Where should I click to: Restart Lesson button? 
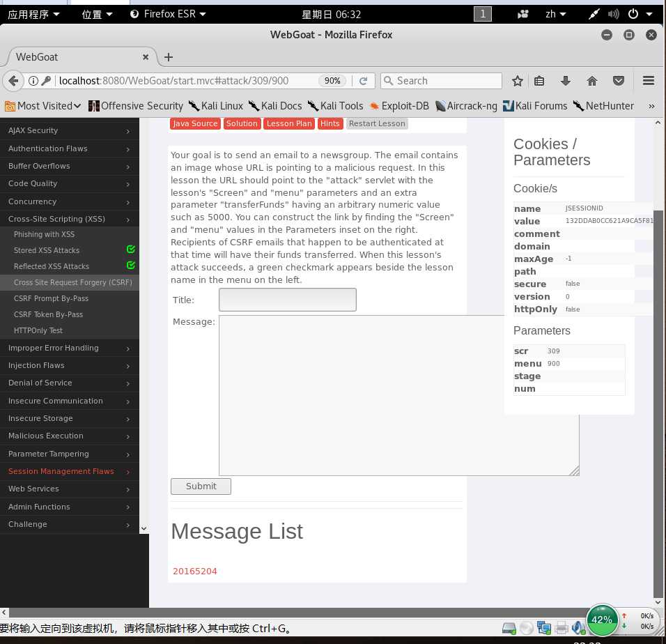tap(377, 123)
